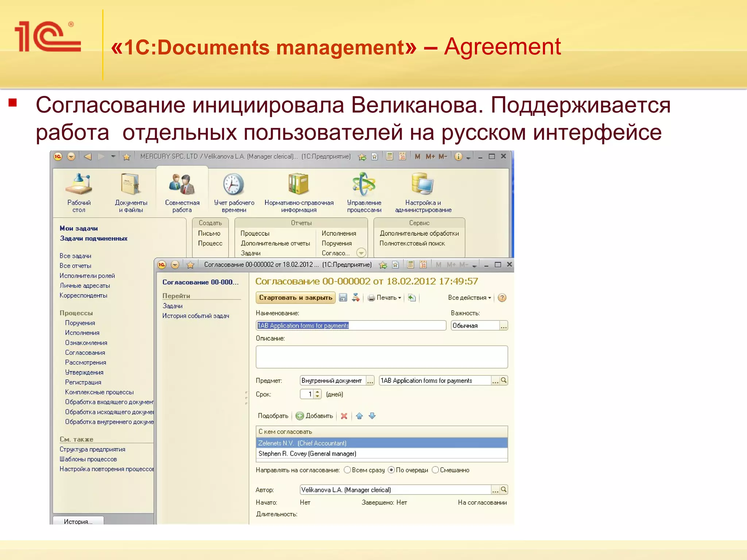Select Смешанно radio option
The image size is (747, 560).
coord(435,470)
